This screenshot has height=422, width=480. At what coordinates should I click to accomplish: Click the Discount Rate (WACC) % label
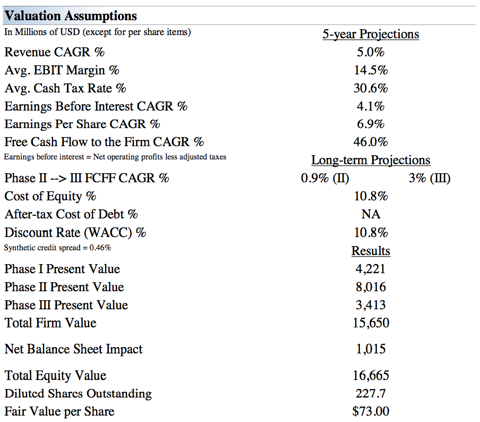click(75, 232)
